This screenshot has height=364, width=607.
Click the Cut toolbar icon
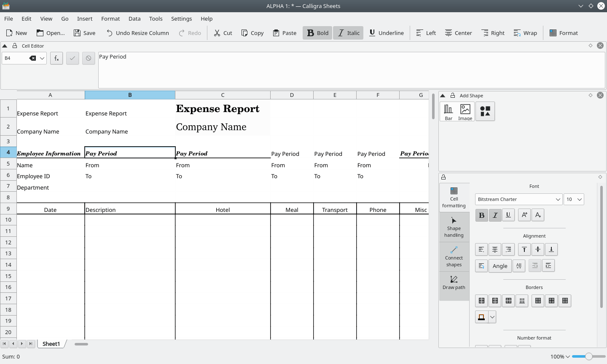pyautogui.click(x=223, y=33)
